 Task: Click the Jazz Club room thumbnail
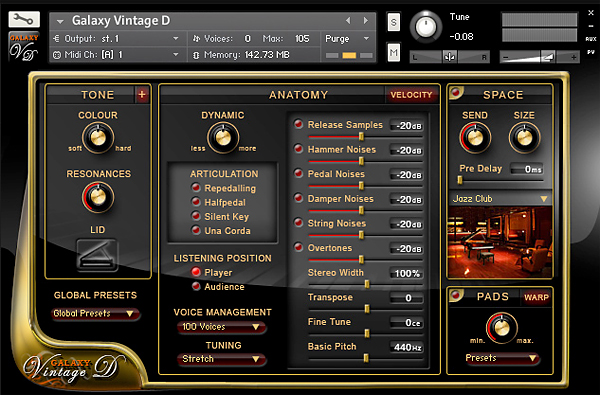[x=500, y=242]
